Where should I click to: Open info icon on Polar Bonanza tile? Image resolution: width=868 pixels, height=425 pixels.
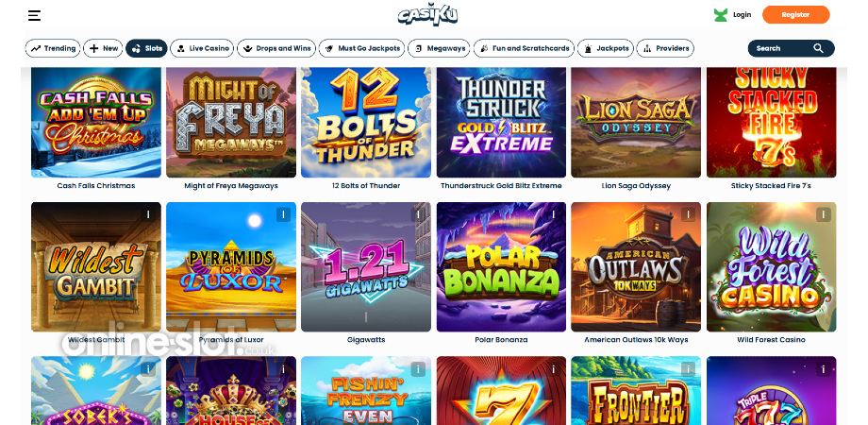(x=553, y=214)
